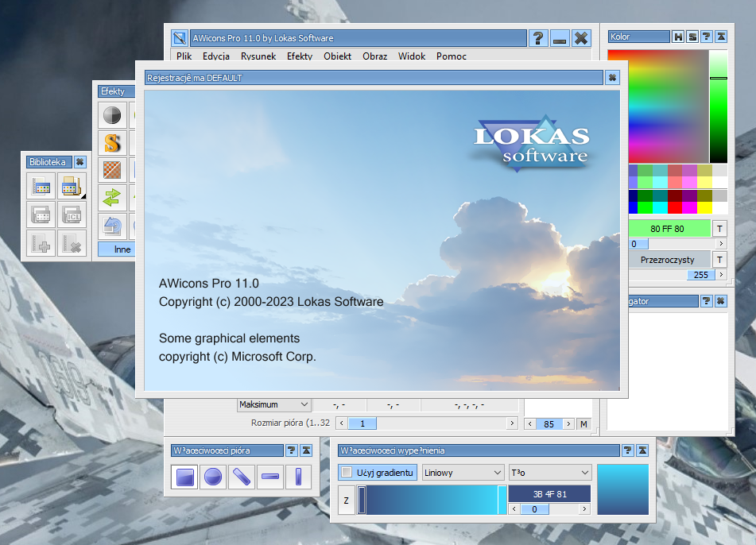This screenshot has height=545, width=756.
Task: Open the Obiekt menu
Action: [338, 56]
